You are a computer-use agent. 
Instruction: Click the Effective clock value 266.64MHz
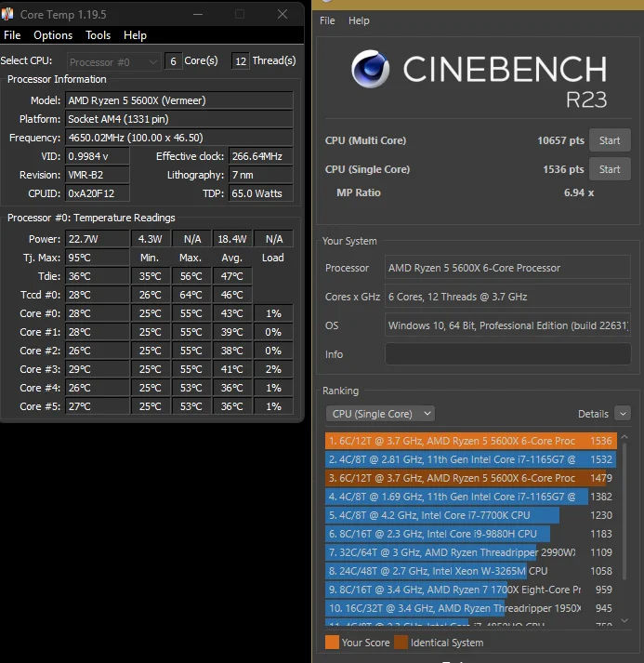(261, 156)
